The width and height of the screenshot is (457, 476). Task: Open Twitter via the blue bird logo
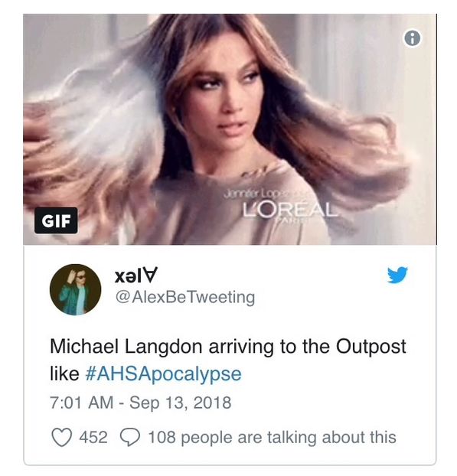coord(397,275)
